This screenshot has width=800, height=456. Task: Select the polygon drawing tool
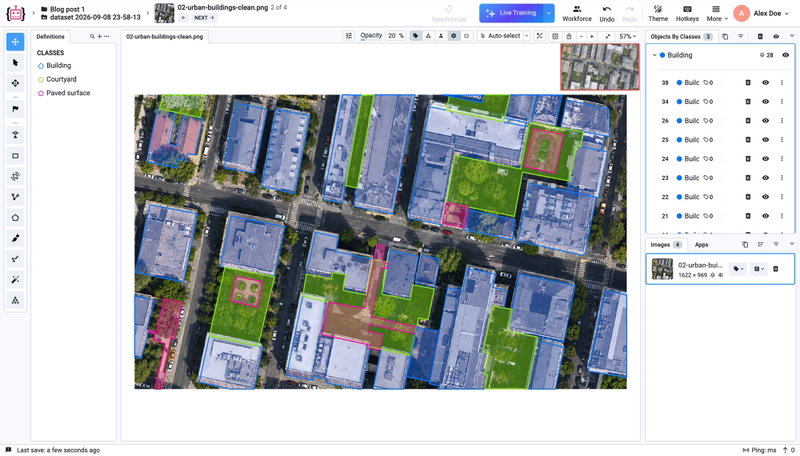(15, 218)
